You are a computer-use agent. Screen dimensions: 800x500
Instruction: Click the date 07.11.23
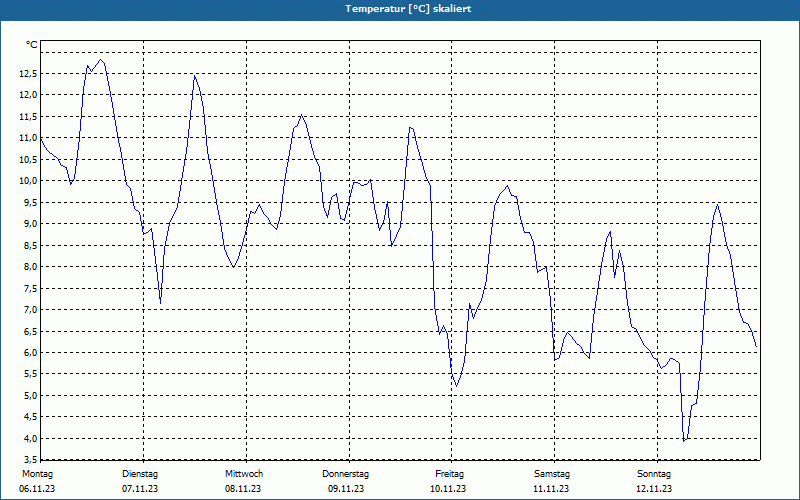point(140,489)
